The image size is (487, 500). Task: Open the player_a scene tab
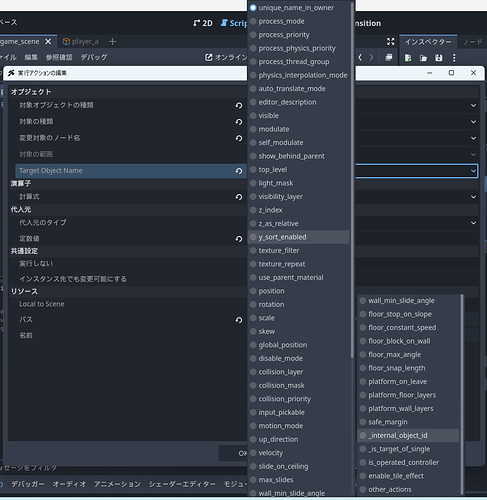coord(81,42)
